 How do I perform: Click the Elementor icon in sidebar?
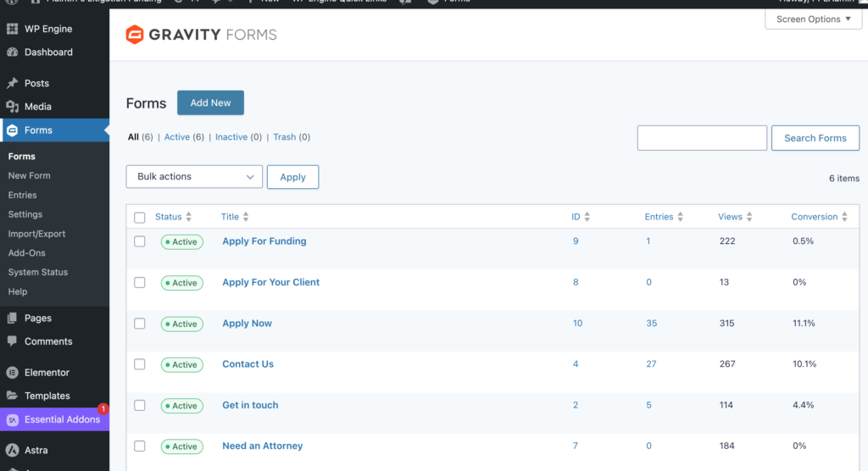[x=13, y=373]
